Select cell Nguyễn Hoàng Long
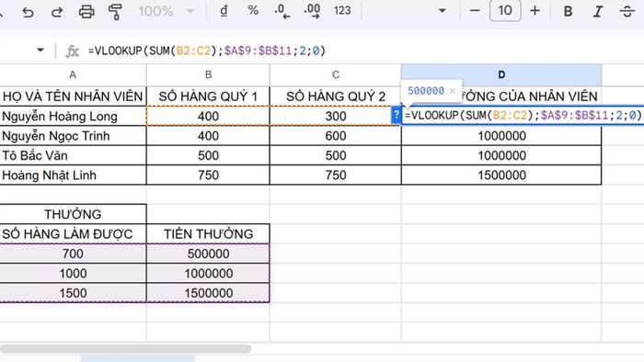The image size is (644, 362). 73,116
